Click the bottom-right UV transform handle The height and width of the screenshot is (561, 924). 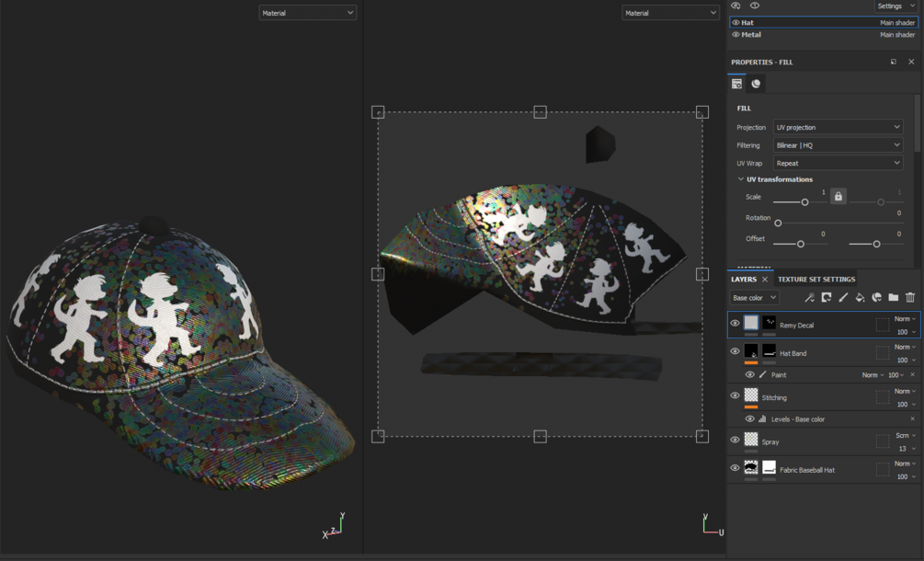point(702,436)
